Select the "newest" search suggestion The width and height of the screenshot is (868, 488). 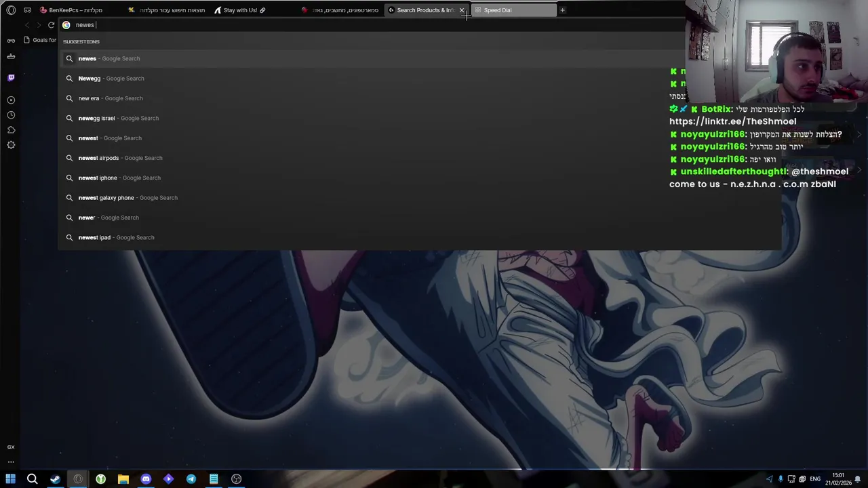419,138
